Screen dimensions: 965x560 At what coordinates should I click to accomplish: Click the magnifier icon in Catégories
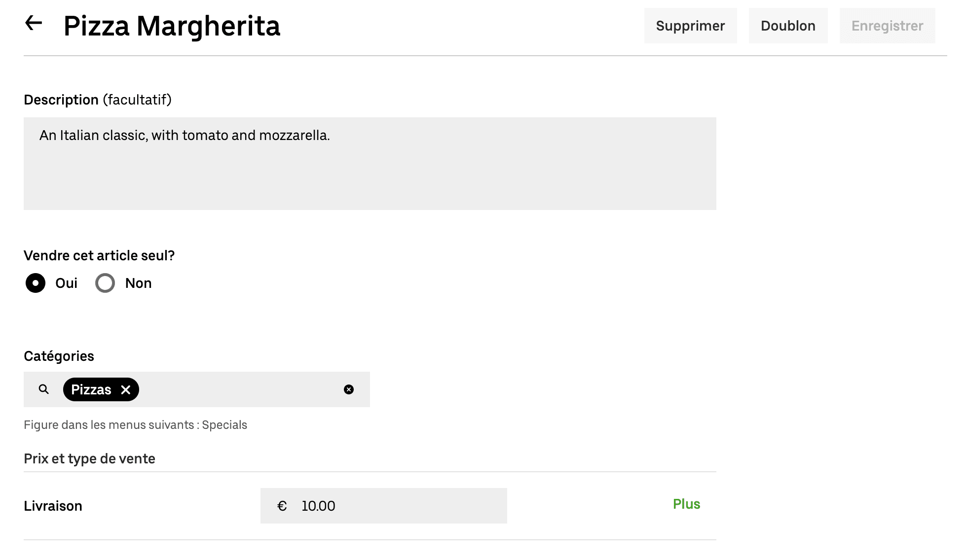point(44,389)
